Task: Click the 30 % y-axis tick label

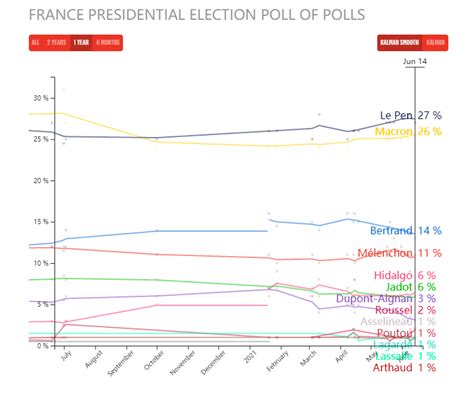Action: (x=41, y=98)
